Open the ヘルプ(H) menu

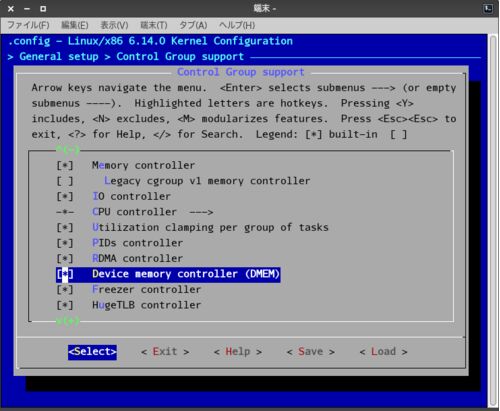click(x=237, y=25)
